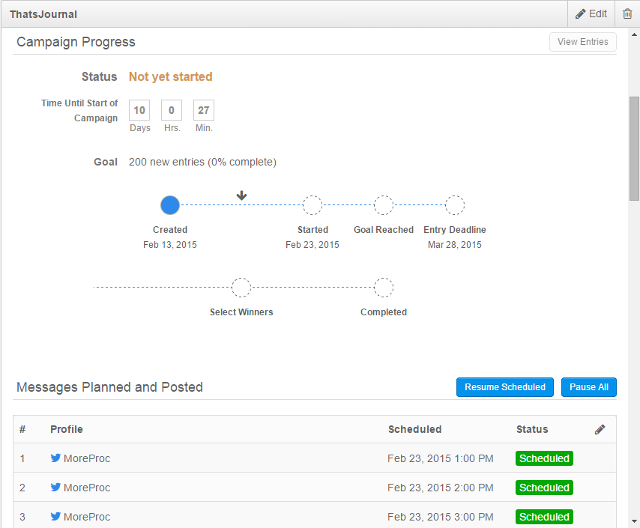
Task: Click the pencil icon in Status column header
Action: [x=600, y=429]
